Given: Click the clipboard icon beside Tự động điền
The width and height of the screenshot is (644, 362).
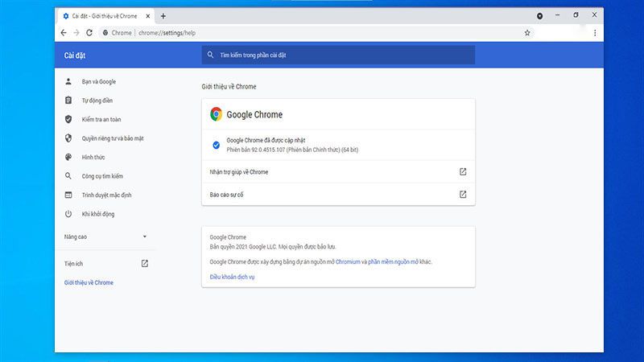Looking at the screenshot, I should tap(68, 100).
